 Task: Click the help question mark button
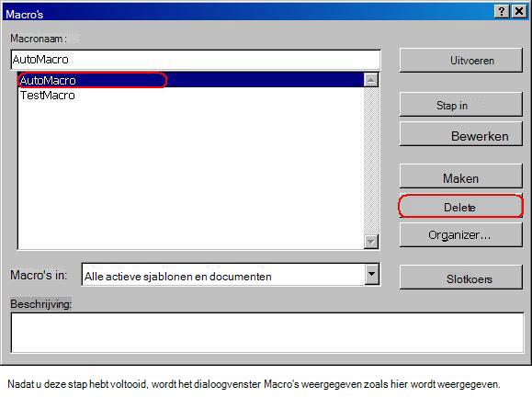pyautogui.click(x=502, y=12)
